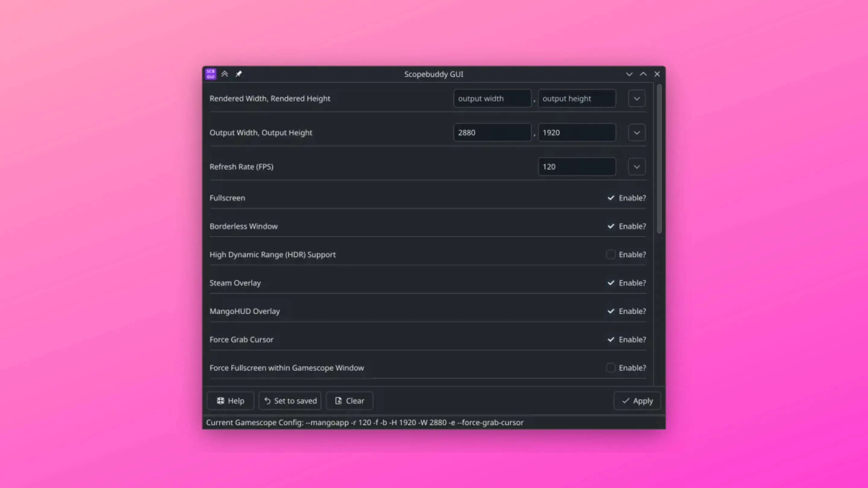Focus the rendered output width field
This screenshot has height=488, width=868.
(492, 99)
